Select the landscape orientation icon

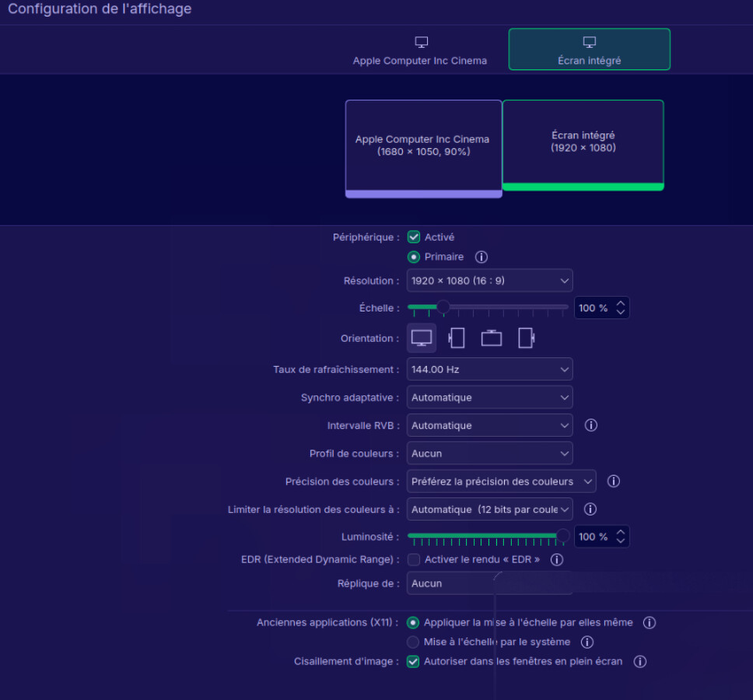click(422, 338)
